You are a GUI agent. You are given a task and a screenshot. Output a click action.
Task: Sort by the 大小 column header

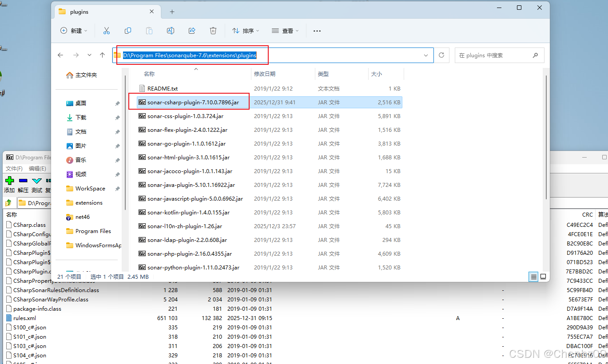click(x=377, y=74)
